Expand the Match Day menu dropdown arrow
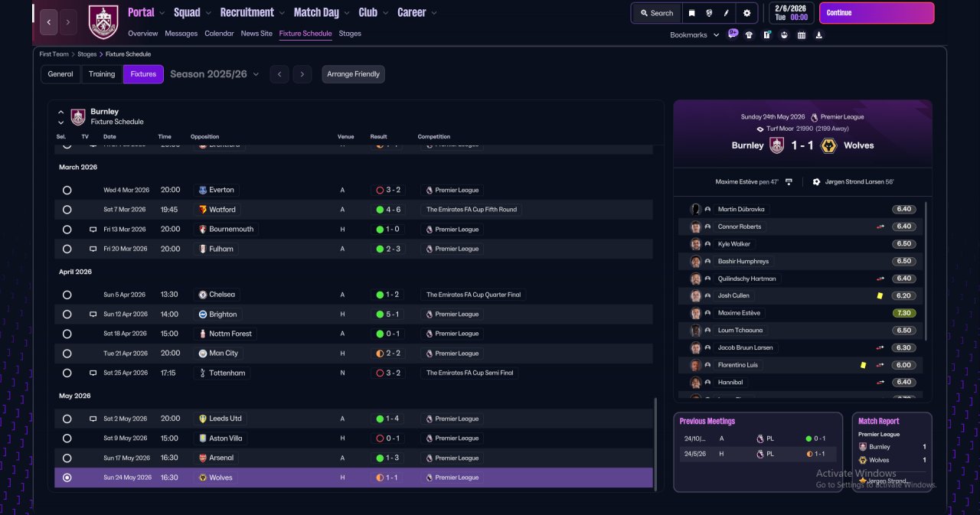980x515 pixels. pos(346,13)
